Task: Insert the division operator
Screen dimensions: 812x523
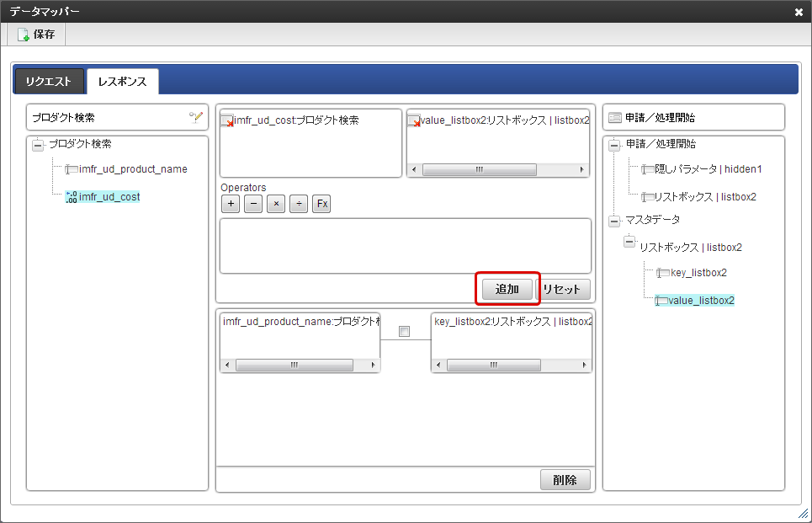Action: click(299, 204)
